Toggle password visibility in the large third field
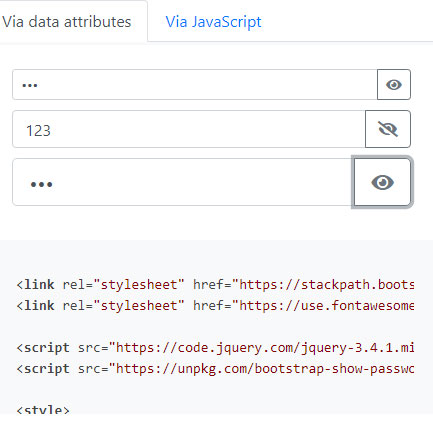Viewport: 433px width, 433px height. (382, 182)
